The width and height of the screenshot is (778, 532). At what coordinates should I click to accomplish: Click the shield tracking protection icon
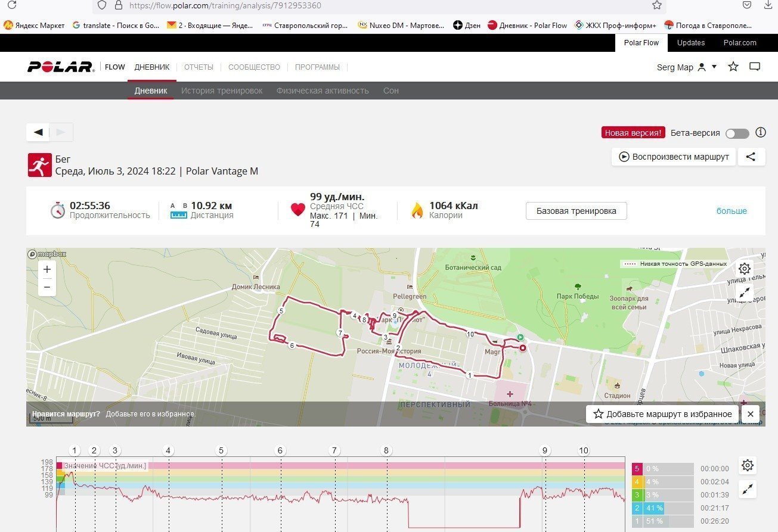pos(102,5)
